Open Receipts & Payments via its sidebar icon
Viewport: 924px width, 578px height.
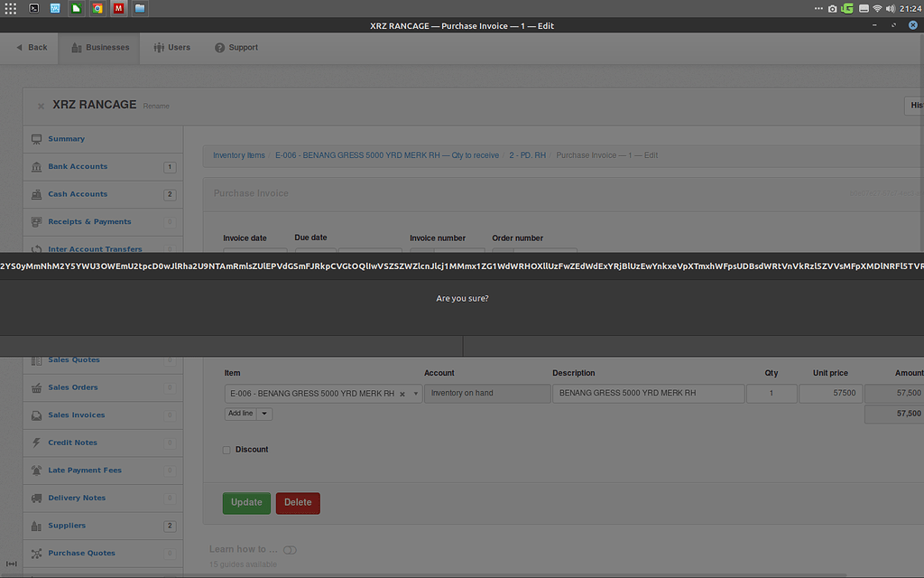tap(34, 221)
